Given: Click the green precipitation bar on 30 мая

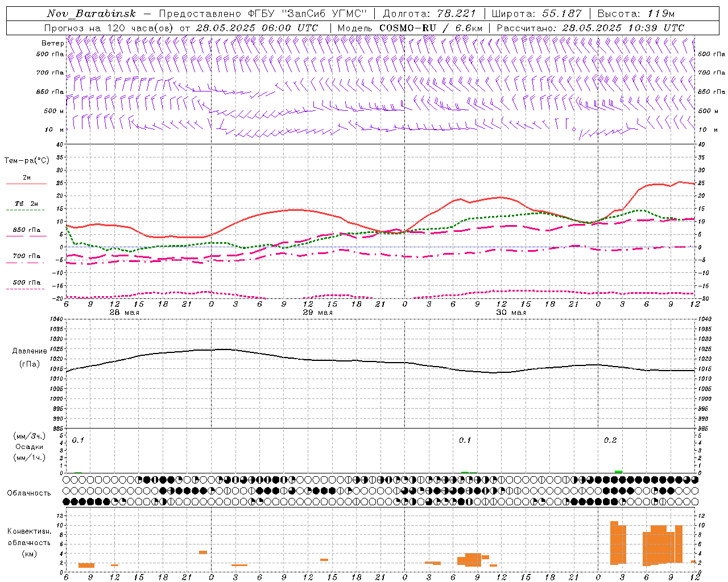Looking at the screenshot, I should pos(465,472).
